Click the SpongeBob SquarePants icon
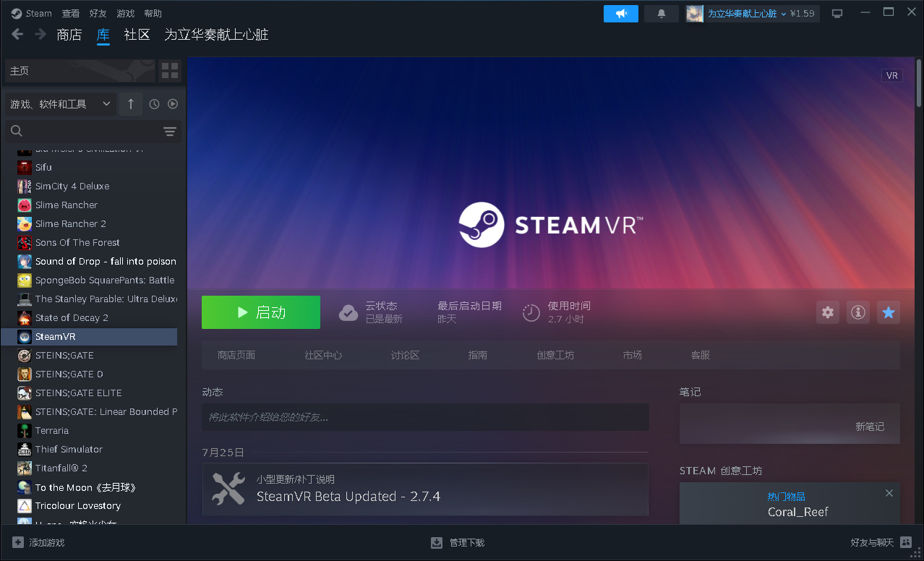Viewport: 924px width, 561px height. [25, 280]
